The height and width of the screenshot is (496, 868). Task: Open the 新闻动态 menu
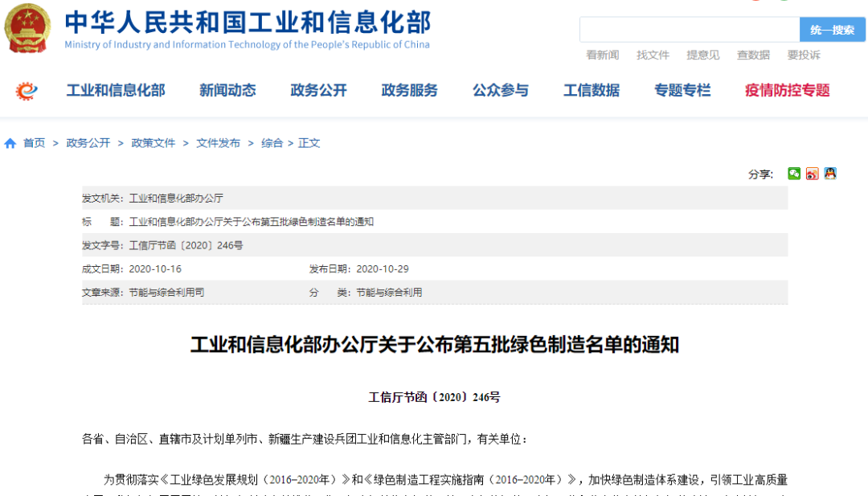pos(227,91)
